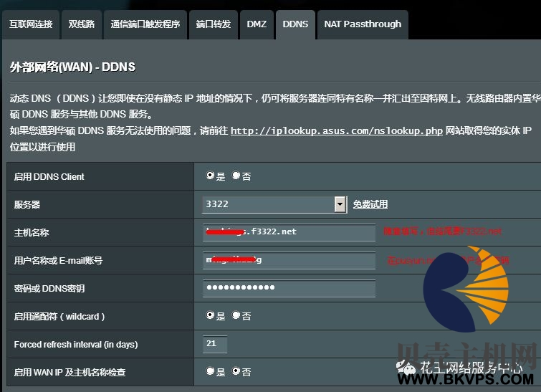Click the 密码或 DDNS密钥 label
The height and width of the screenshot is (392, 541).
tap(49, 289)
